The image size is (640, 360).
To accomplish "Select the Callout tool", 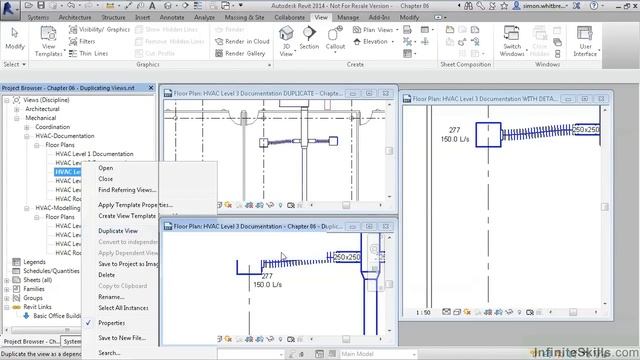I will pos(335,38).
